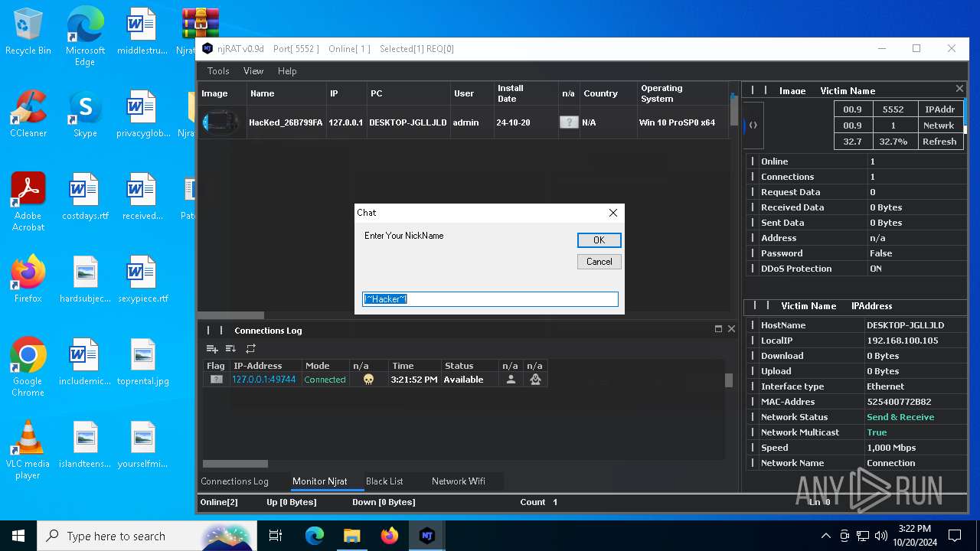Click IP-address 127.0.0.1:49744 link
The image size is (980, 551).
coord(263,380)
